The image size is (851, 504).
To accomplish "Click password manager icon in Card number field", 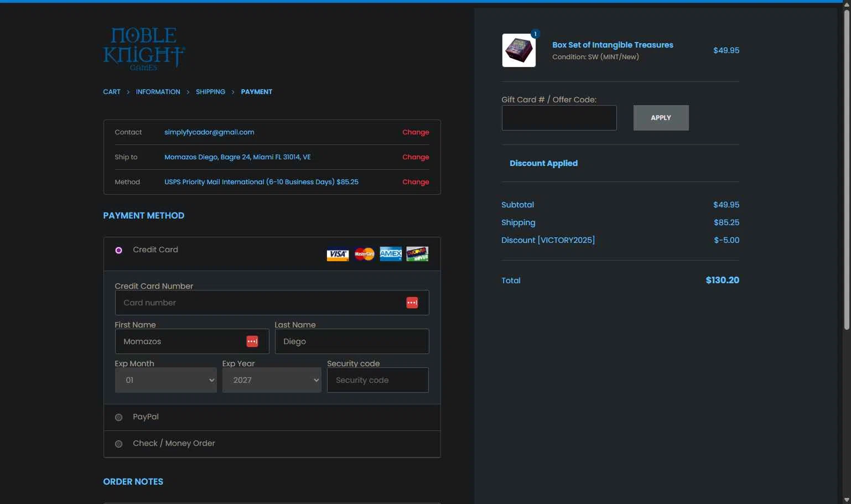I will click(x=412, y=303).
